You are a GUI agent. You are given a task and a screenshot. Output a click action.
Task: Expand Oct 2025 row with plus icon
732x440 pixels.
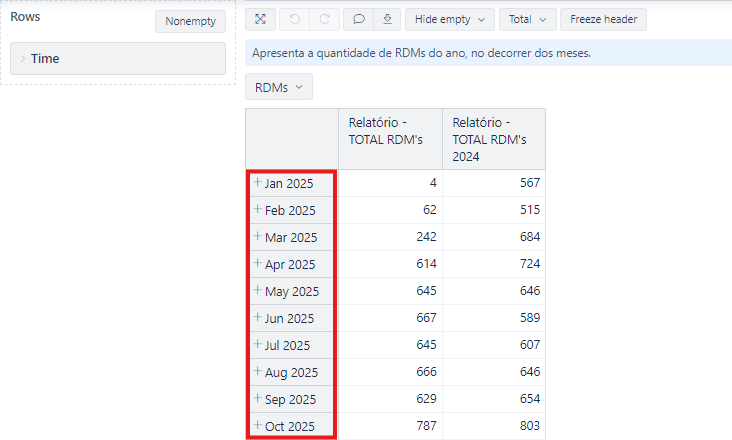point(257,426)
